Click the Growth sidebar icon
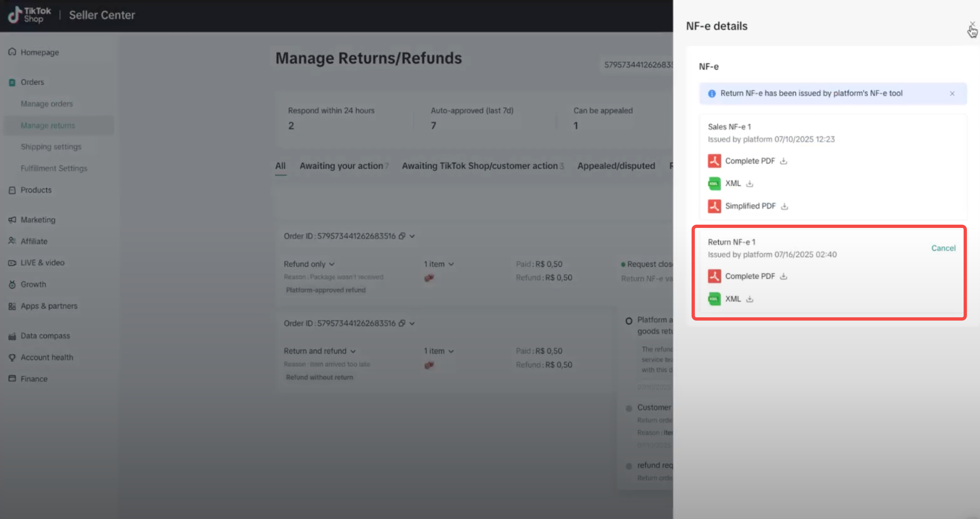980x519 pixels. pos(12,285)
